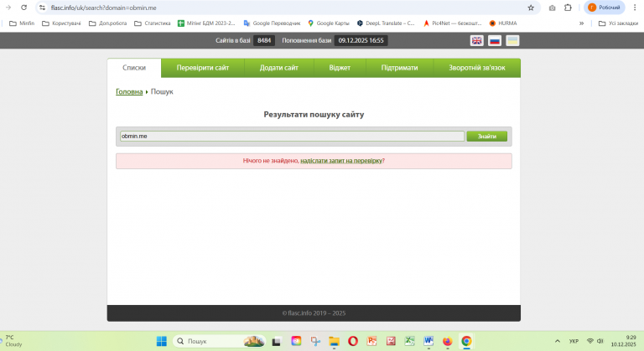
Task: Open Google Карты bookmark
Action: [x=328, y=23]
